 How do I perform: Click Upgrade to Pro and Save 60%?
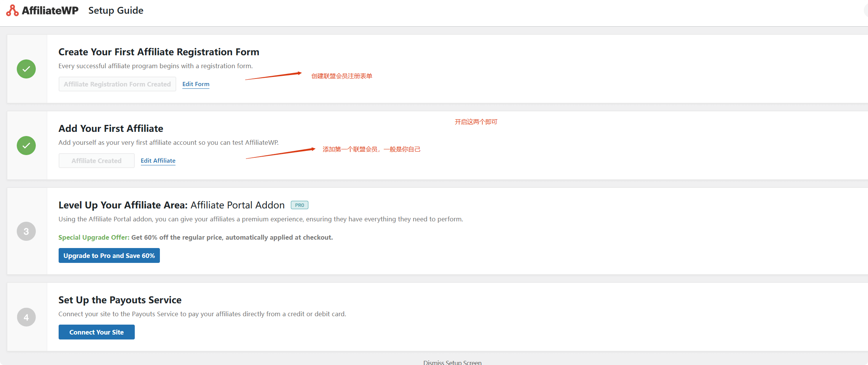(109, 256)
